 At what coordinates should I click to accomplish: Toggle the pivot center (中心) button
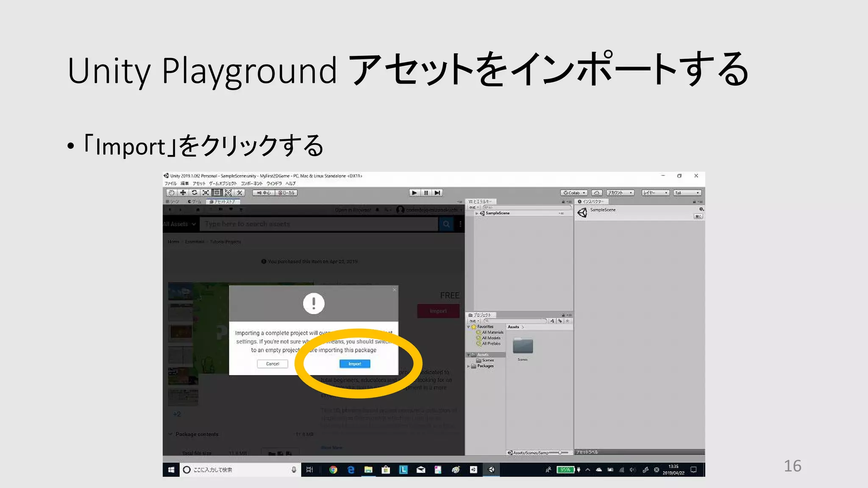point(264,193)
